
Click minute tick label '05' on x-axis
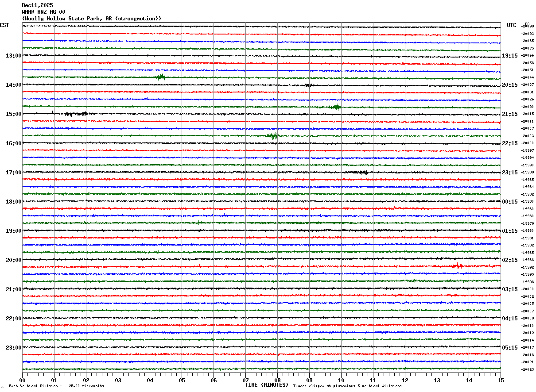coord(182,380)
